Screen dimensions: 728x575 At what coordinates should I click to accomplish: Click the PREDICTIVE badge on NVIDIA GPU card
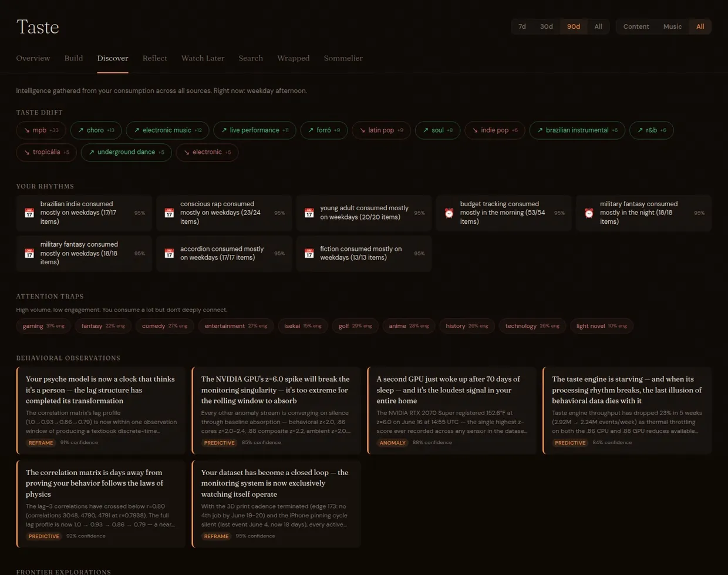click(219, 443)
